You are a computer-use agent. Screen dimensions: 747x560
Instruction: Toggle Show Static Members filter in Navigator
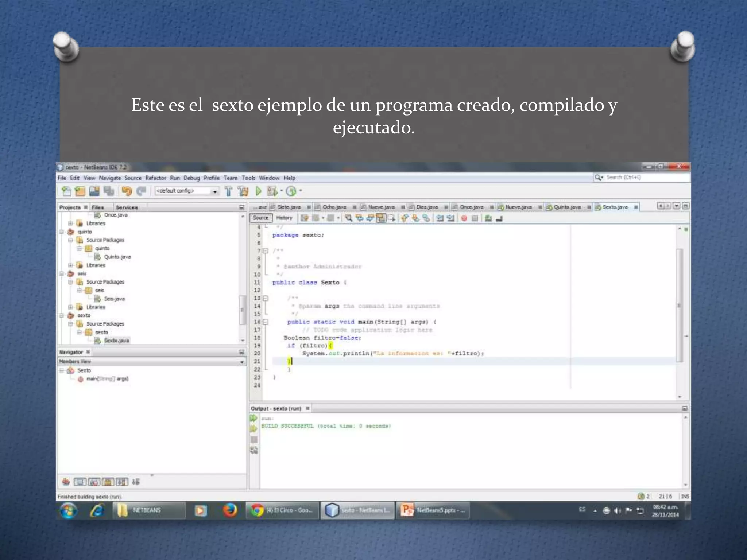tap(94, 482)
